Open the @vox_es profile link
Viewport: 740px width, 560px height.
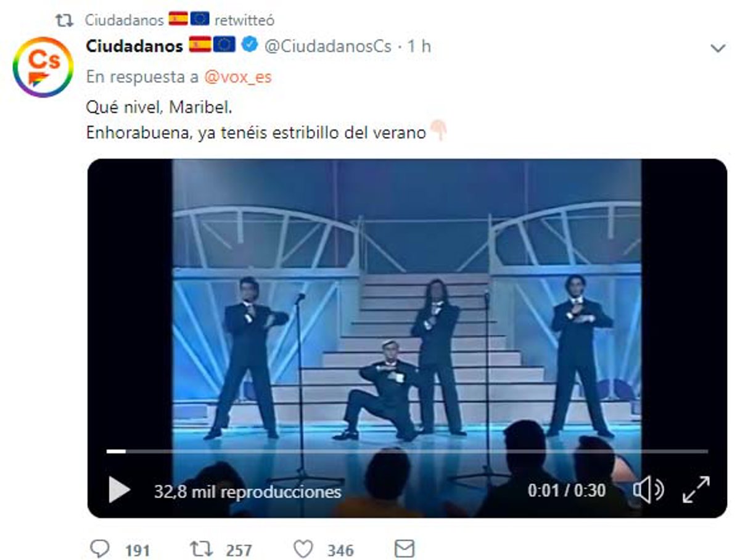[x=237, y=77]
